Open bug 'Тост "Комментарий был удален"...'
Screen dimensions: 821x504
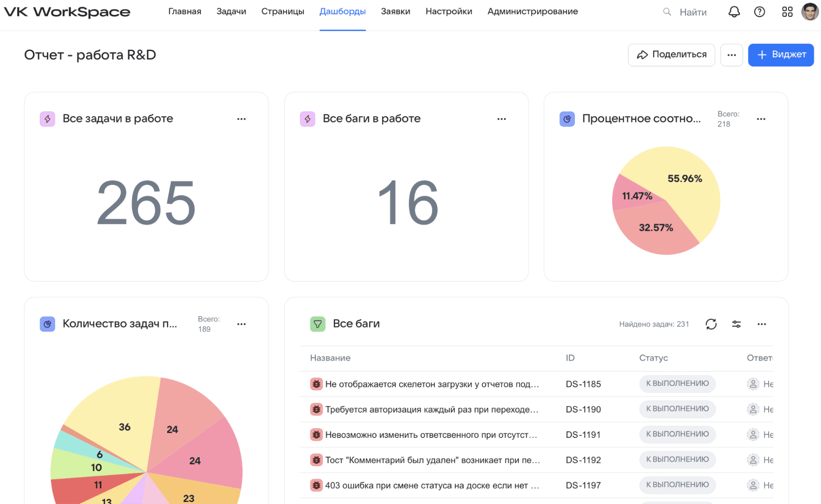point(432,460)
